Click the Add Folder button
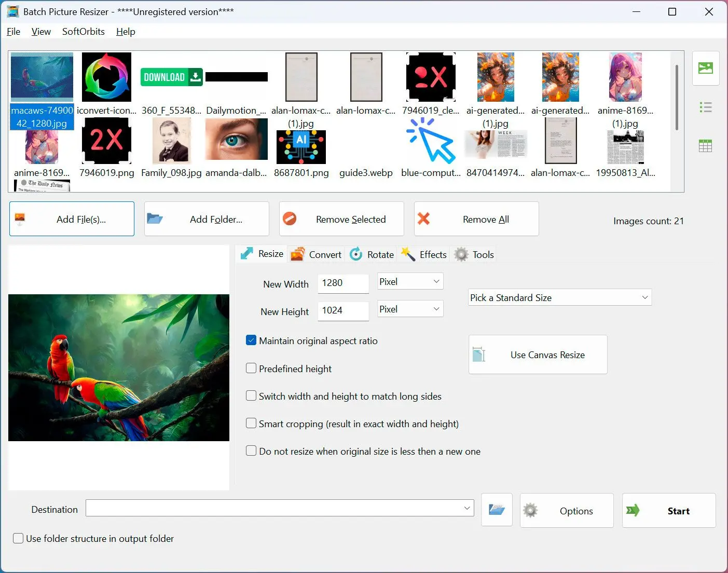This screenshot has height=573, width=728. click(207, 219)
